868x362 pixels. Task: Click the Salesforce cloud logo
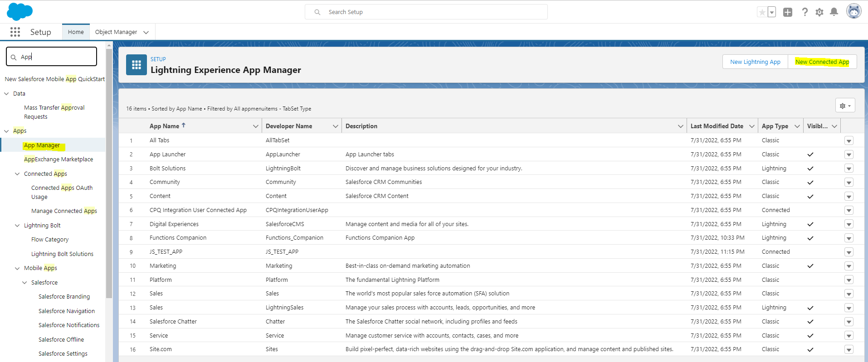tap(20, 11)
